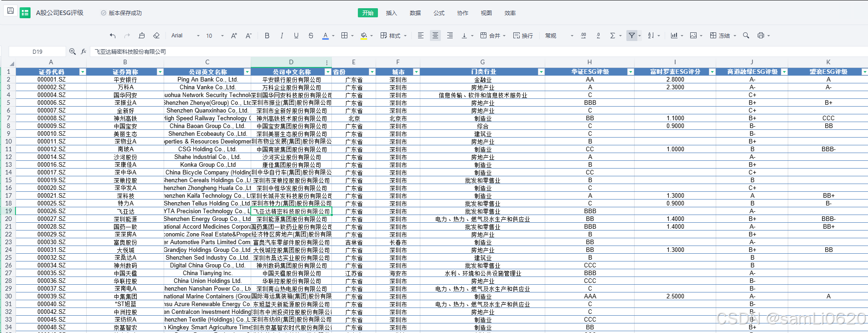
Task: Open search with magnifier icon
Action: [746, 36]
